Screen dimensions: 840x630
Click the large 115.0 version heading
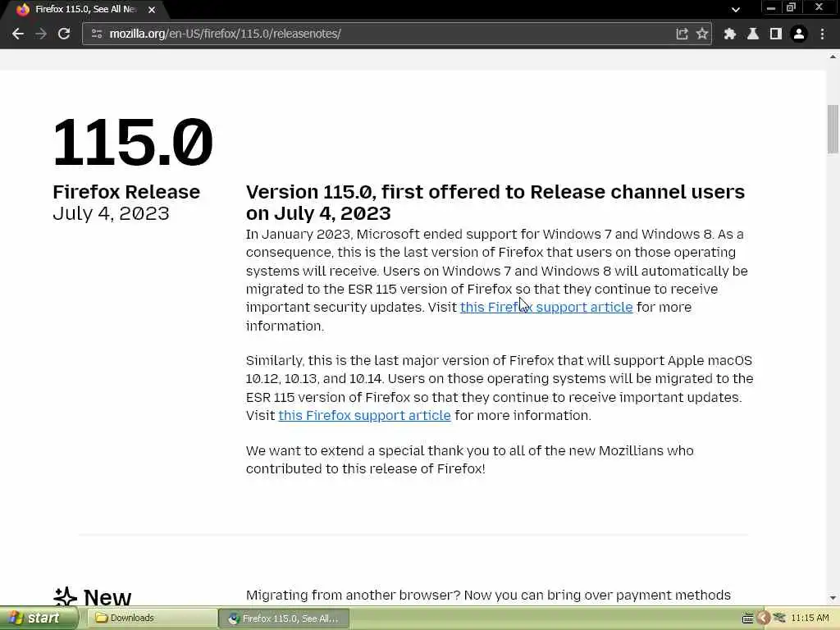tap(133, 143)
